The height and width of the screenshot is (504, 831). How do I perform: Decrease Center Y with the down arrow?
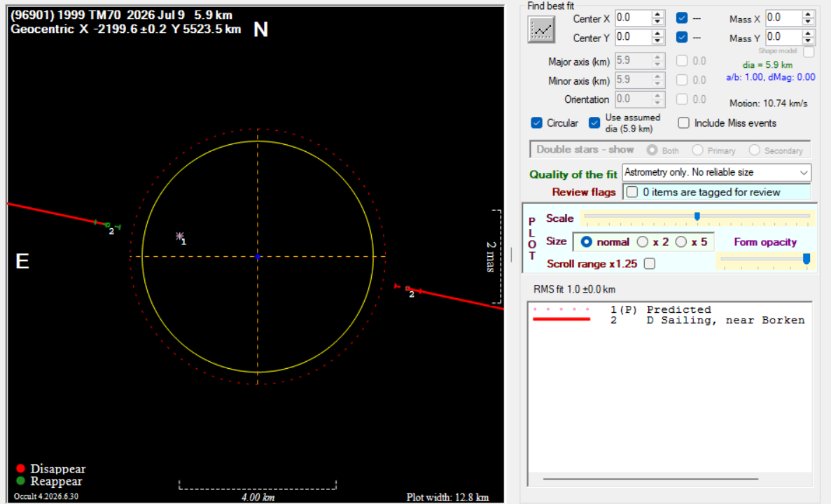click(x=657, y=41)
